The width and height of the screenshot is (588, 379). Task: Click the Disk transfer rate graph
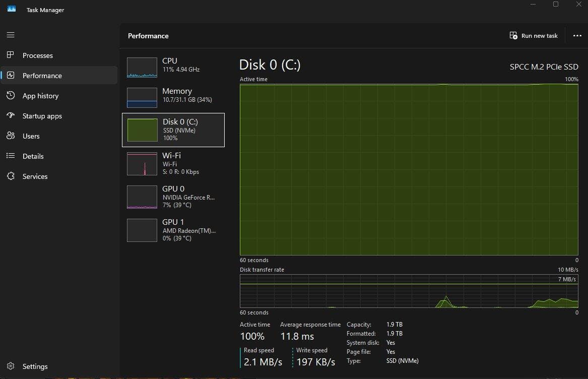pos(409,291)
